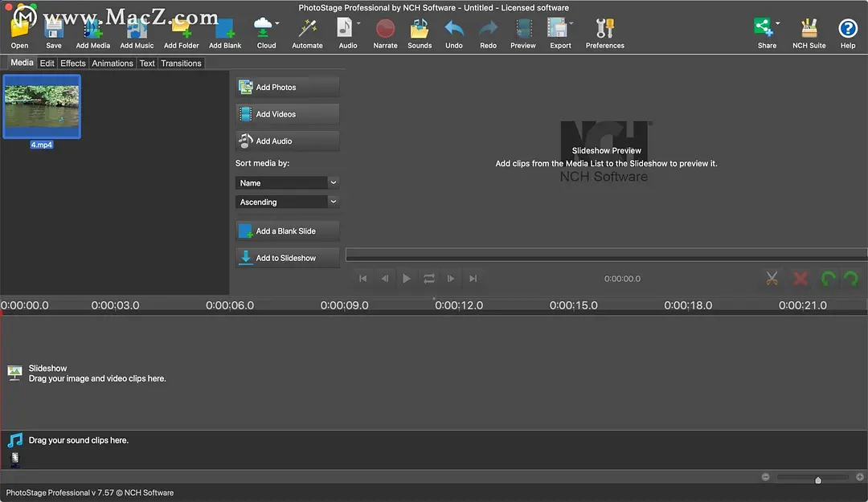The height and width of the screenshot is (502, 868).
Task: Click the Preview toolbar icon
Action: coord(523,28)
